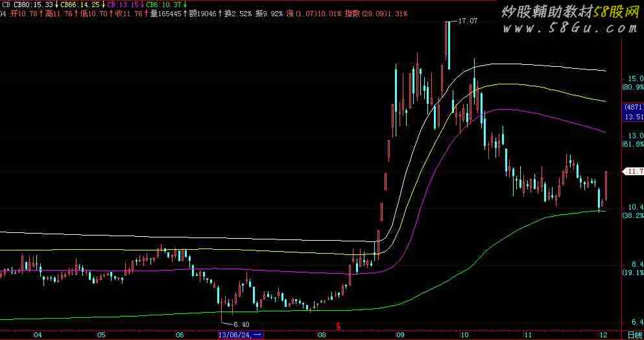Viewport: 644px width, 340px height.
Task: Click the (38.2% retracement level label
Action: [634, 215]
